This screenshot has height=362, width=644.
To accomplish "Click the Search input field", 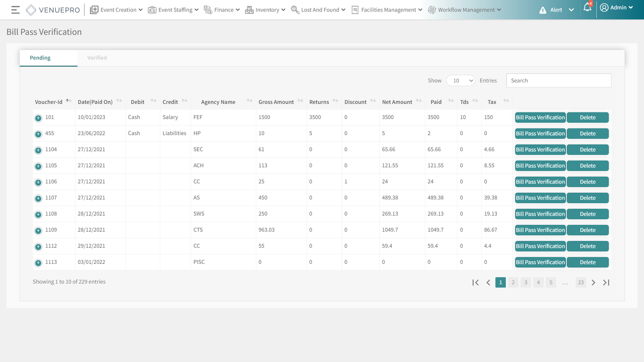I will (559, 80).
